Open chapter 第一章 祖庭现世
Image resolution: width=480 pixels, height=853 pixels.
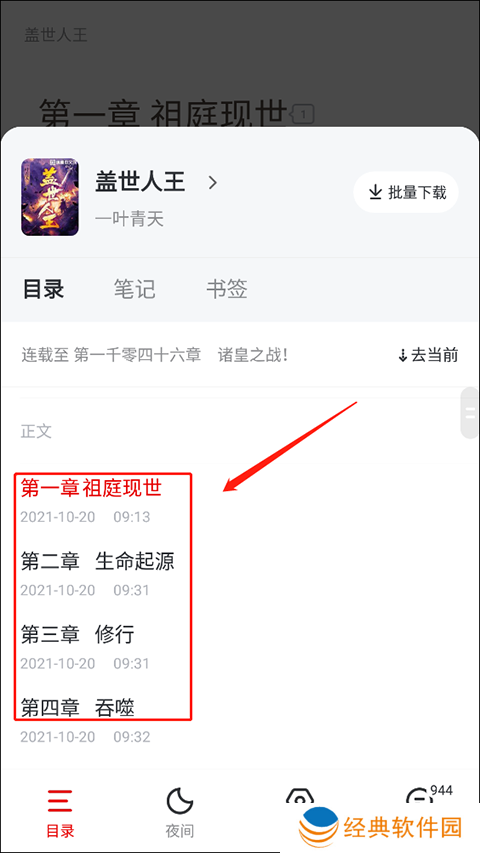pos(91,487)
